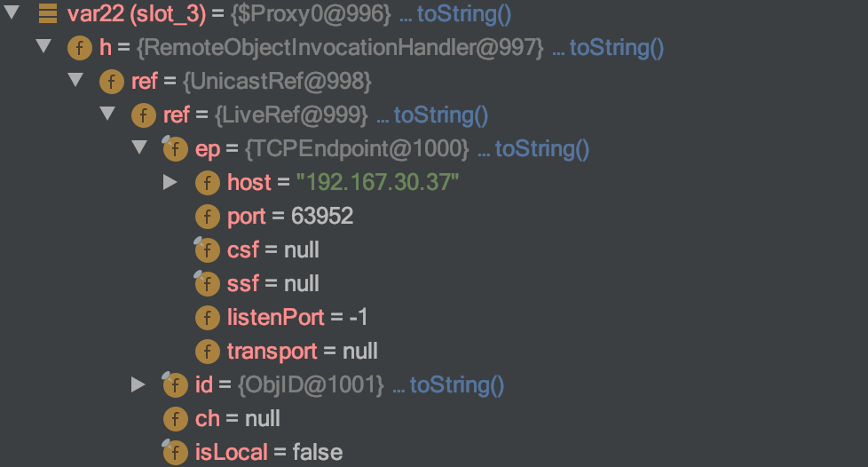Expand the id ObjID@1001 node

click(138, 384)
